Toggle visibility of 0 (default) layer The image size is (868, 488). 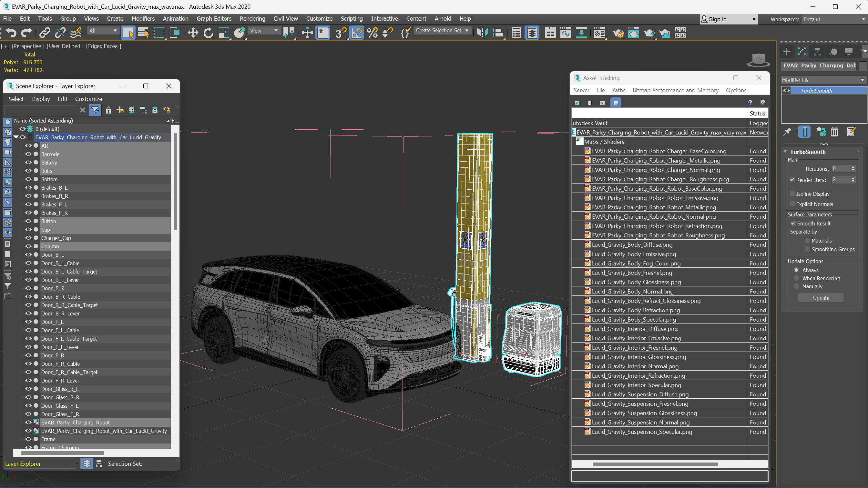(x=22, y=129)
